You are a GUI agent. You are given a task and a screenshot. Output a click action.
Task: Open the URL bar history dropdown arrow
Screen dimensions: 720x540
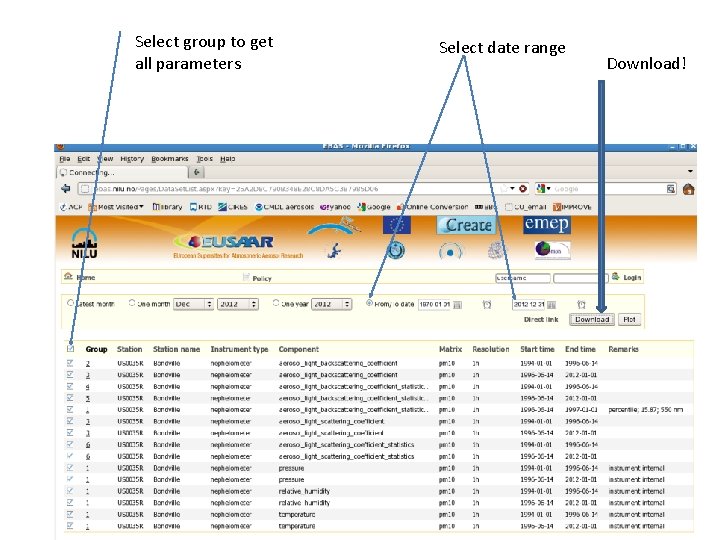[x=512, y=189]
